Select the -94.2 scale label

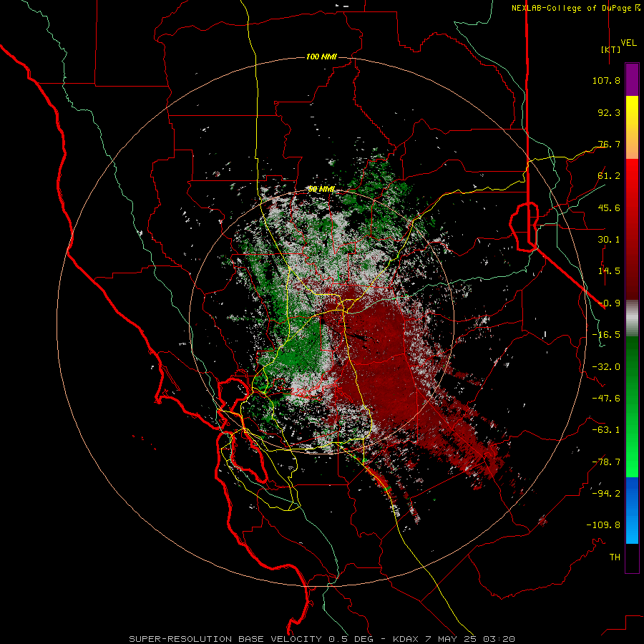click(606, 493)
